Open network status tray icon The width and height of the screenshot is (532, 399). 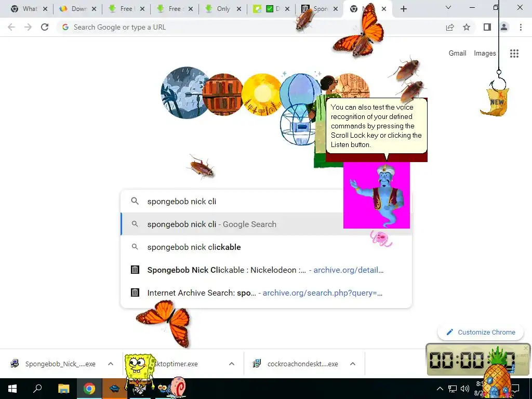(x=453, y=389)
